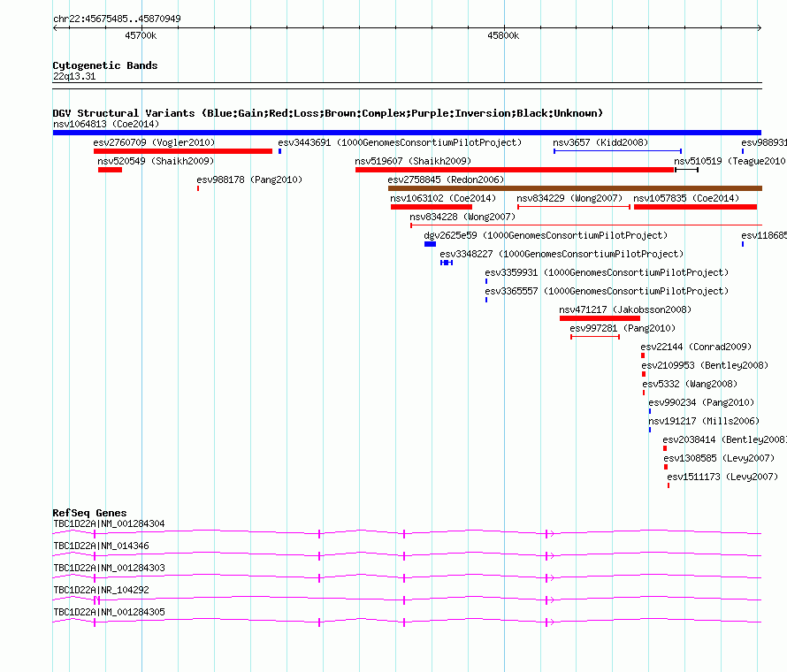The image size is (787, 672).
Task: Select the nsv834229 (Wong2007) thin red line
Action: pos(574,207)
